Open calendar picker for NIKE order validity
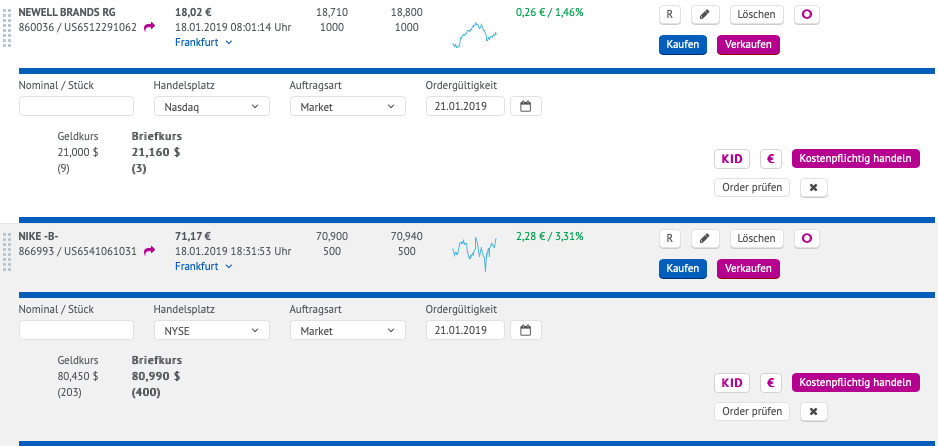This screenshot has height=446, width=938. (x=526, y=330)
